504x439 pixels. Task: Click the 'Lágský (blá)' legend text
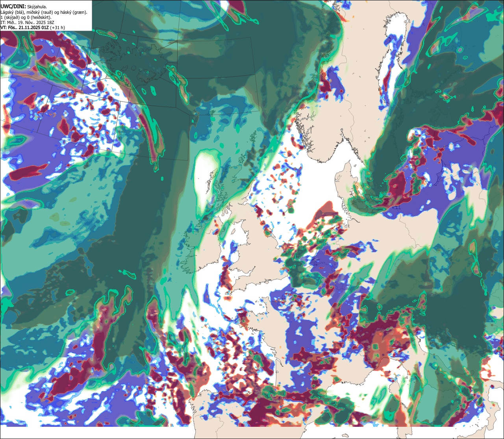pyautogui.click(x=12, y=13)
